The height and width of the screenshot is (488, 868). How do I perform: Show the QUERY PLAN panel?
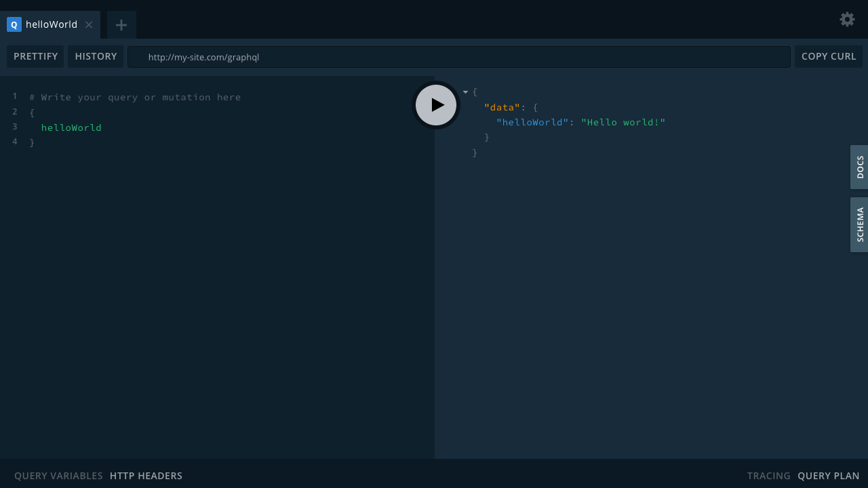tap(828, 476)
